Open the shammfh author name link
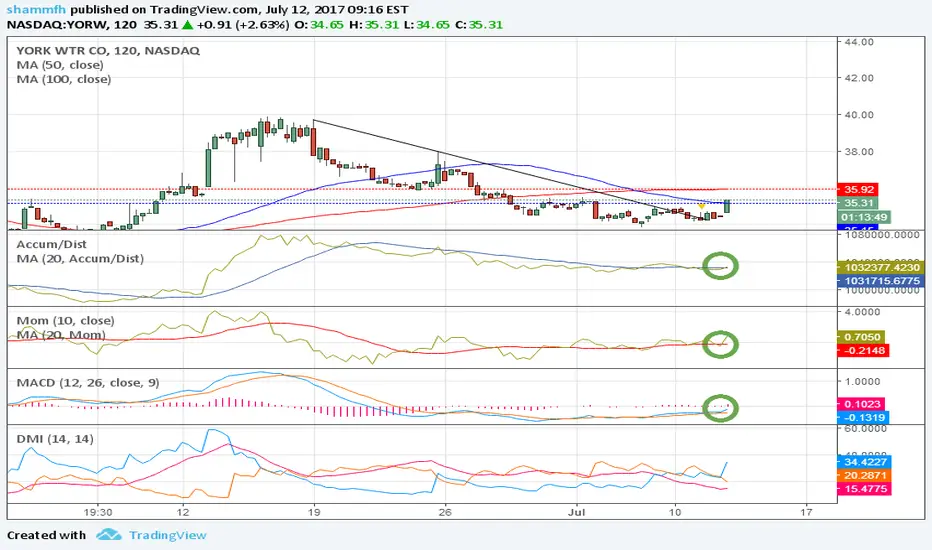 point(36,10)
